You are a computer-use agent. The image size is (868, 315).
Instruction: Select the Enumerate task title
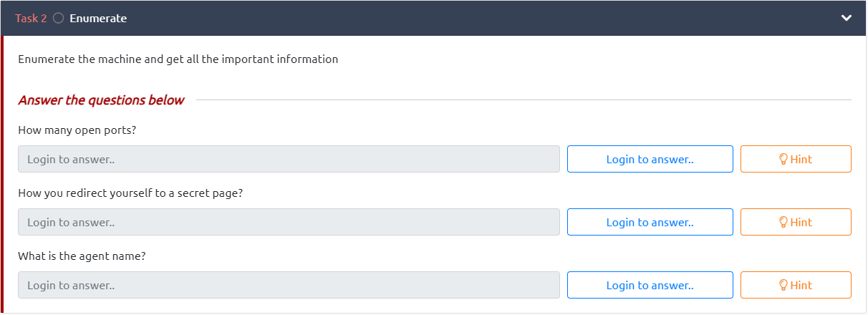98,19
